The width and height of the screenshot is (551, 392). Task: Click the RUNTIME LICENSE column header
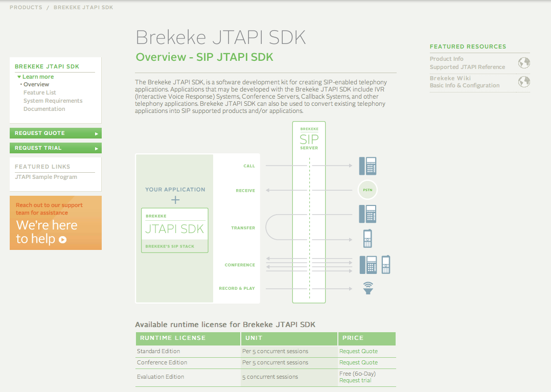(188, 339)
